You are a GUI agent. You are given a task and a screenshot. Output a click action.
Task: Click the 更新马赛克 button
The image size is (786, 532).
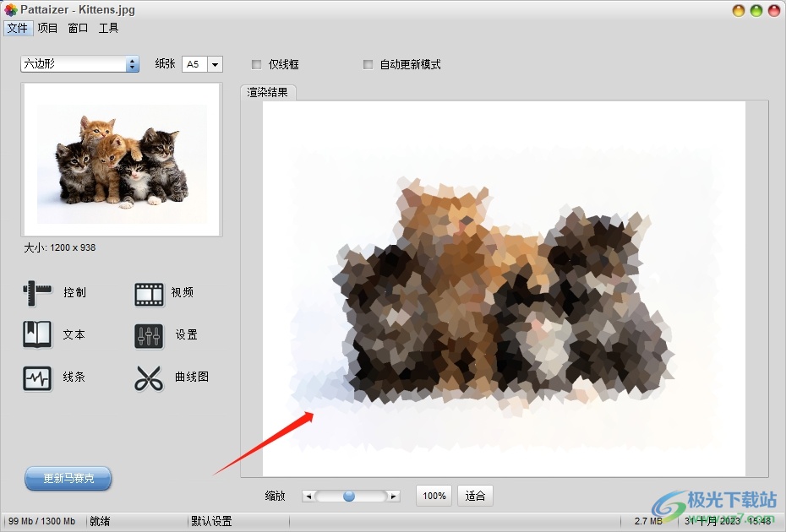point(68,479)
